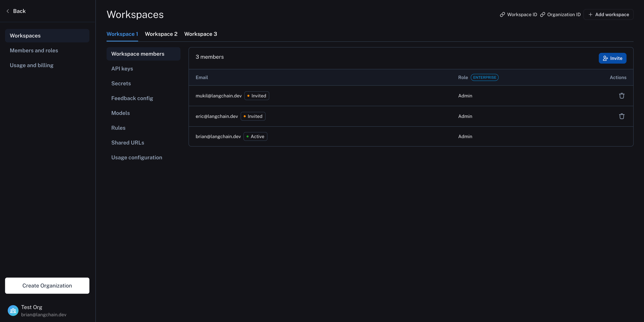
Task: Click the Back arrow icon
Action: 8,11
